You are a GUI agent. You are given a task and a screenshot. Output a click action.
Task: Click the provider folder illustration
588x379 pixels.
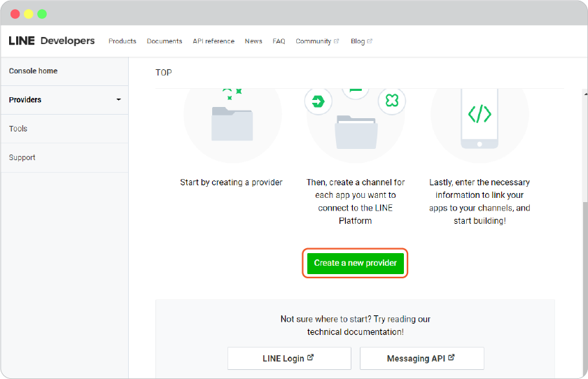click(232, 124)
